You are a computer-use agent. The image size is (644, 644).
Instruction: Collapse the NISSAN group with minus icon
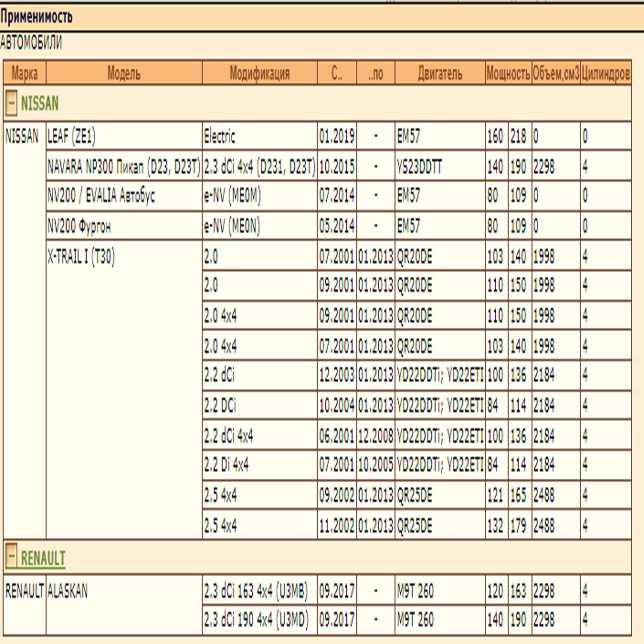11,103
